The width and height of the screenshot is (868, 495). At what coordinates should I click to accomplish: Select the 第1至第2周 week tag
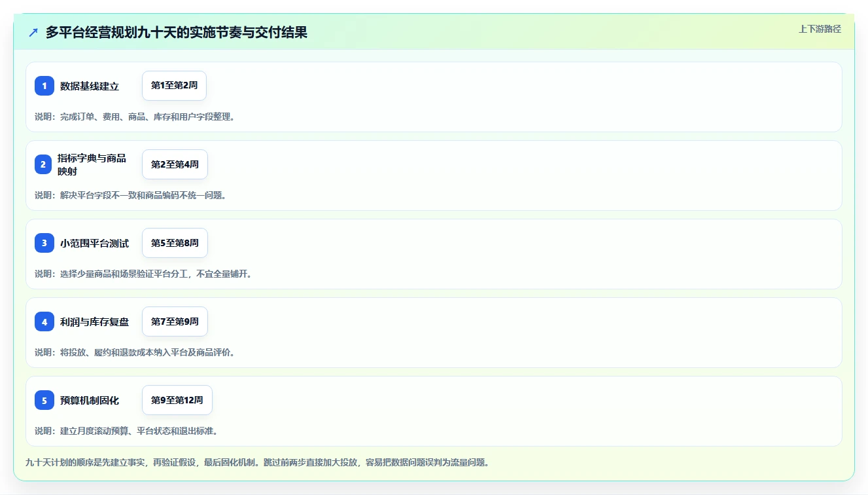(x=175, y=86)
